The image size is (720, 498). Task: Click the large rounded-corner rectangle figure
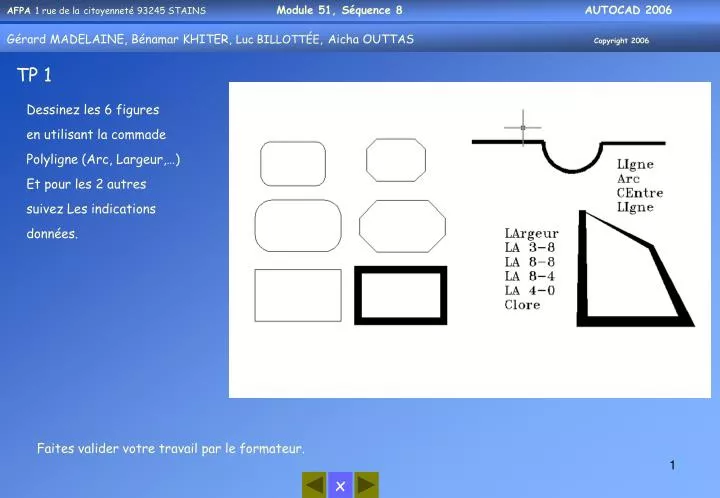pyautogui.click(x=298, y=225)
